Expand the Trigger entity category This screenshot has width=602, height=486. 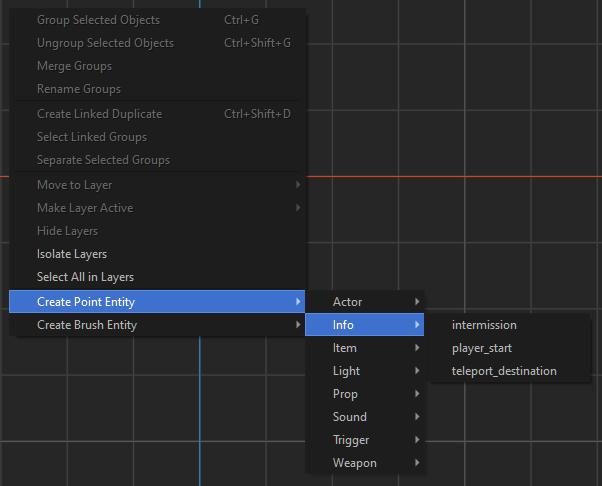[x=351, y=440]
